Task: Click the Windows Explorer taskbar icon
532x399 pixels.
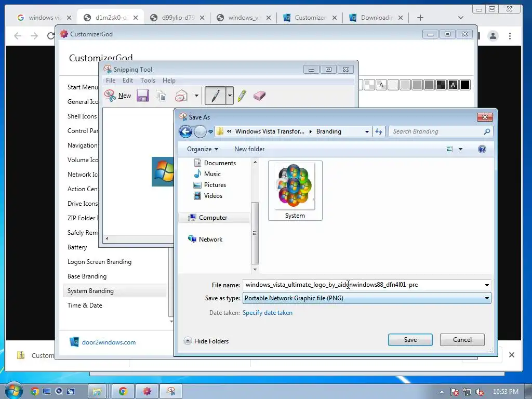Action: pos(97,392)
